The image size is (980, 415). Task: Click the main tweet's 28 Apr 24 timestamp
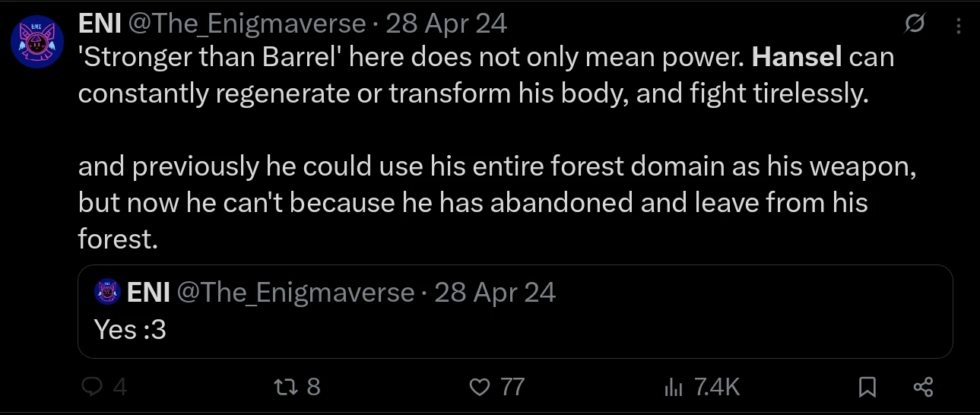tap(446, 24)
